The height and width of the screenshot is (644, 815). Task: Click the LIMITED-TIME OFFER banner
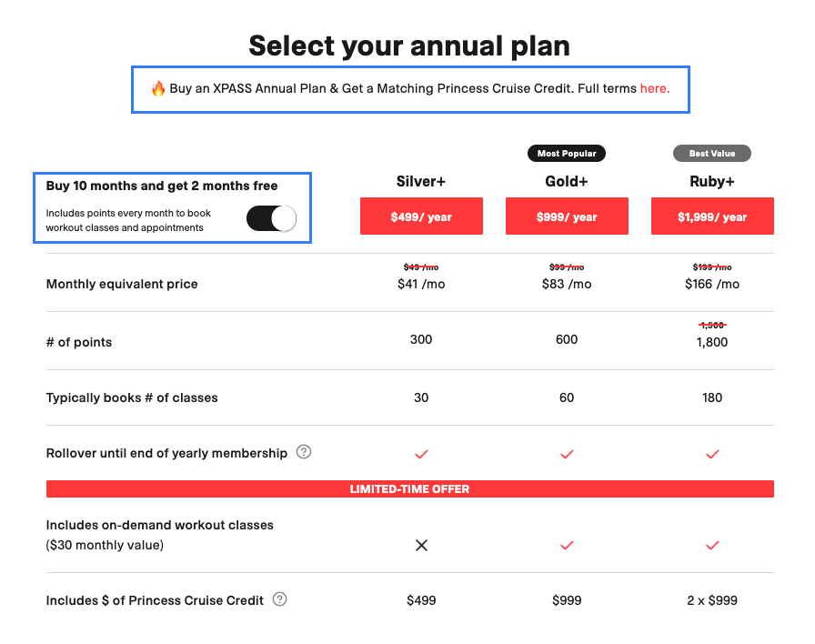(410, 489)
